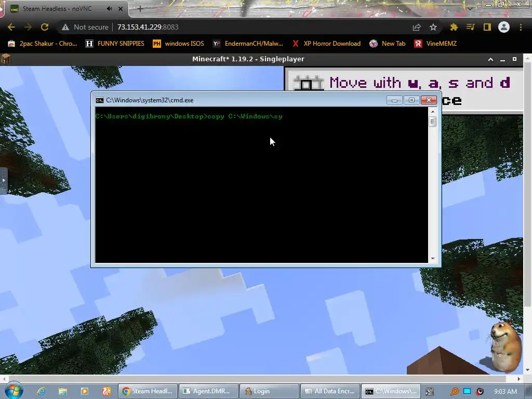Open the VineMEMZ bookmark
The height and width of the screenshot is (399, 532).
(x=436, y=44)
